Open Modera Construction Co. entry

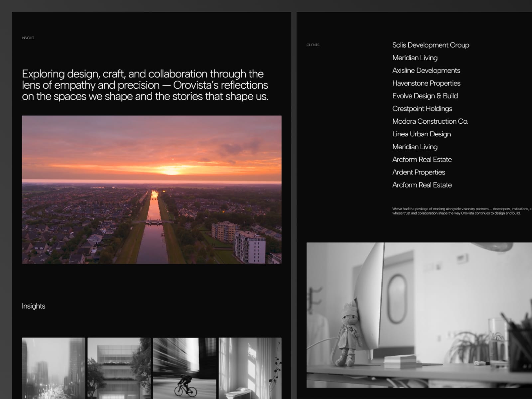430,121
